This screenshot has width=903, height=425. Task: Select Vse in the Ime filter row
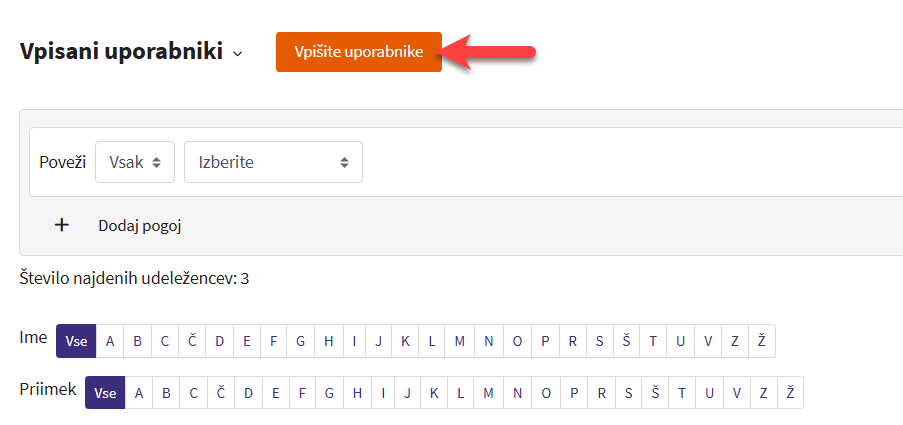(76, 341)
